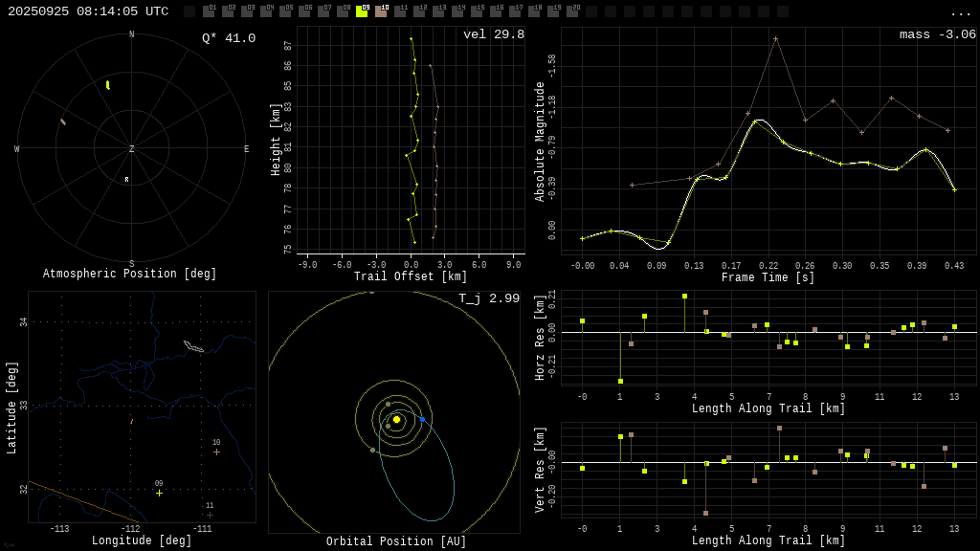Screen dimensions: 980x551
Task: Click the vel 29.8 readout
Action: click(493, 34)
